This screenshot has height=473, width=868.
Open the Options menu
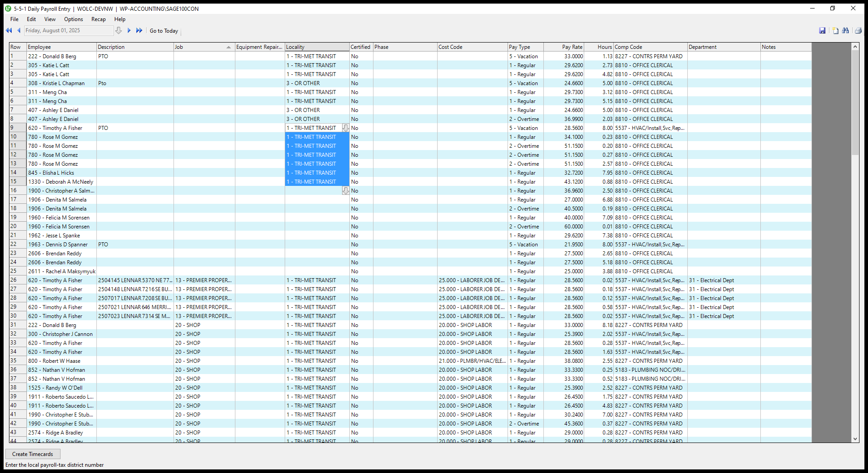[x=74, y=19]
